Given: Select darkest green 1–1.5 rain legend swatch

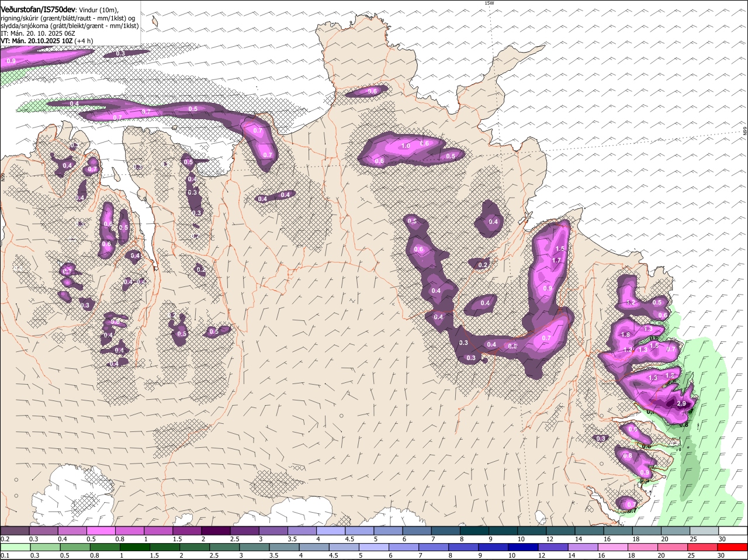Looking at the screenshot, I should (x=135, y=547).
